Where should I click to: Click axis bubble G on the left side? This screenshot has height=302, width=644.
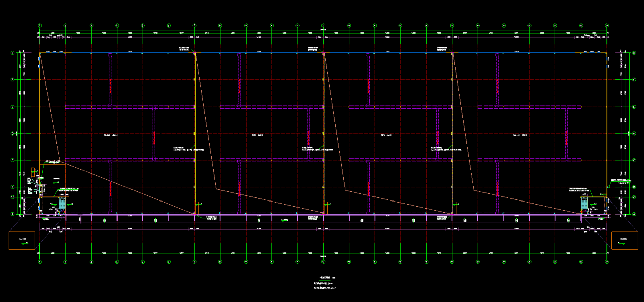pos(12,53)
